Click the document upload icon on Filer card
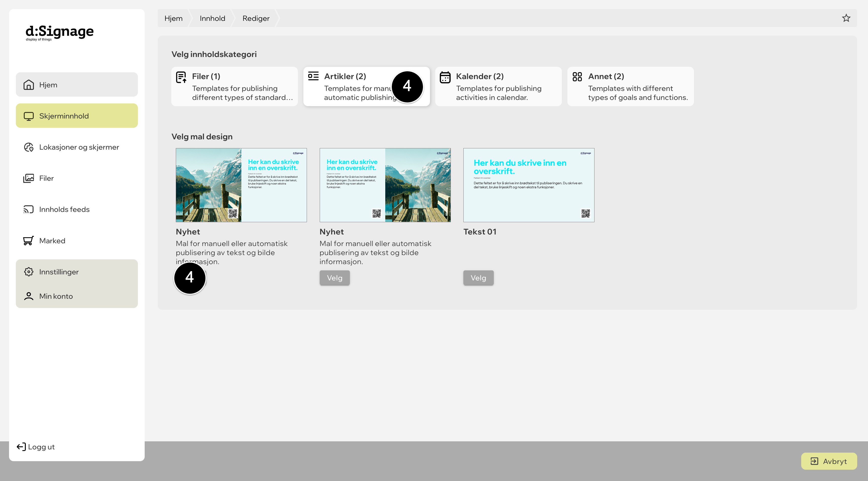The width and height of the screenshot is (868, 481). [x=181, y=77]
